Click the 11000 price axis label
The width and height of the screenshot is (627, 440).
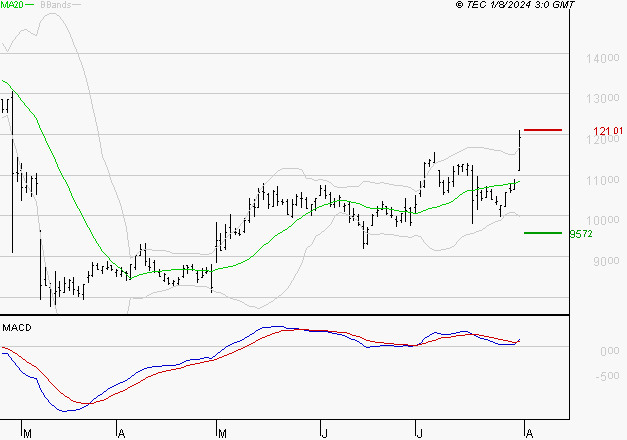(x=603, y=180)
